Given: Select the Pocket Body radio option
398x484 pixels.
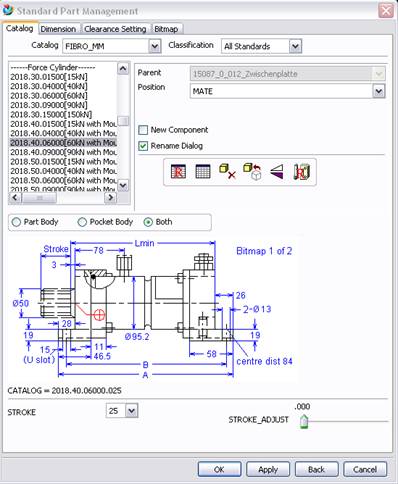Looking at the screenshot, I should pos(82,222).
